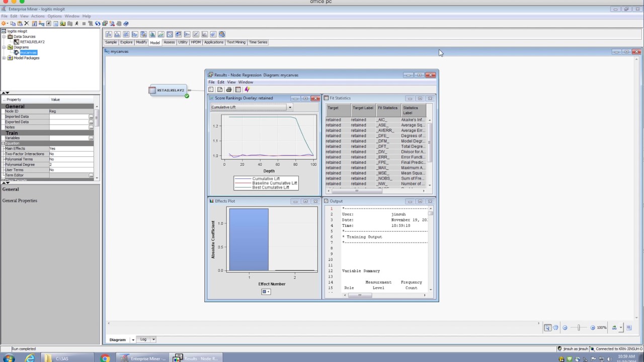Select the Decision Tree node icon
Viewport: 644px width, 362px height.
[117, 34]
